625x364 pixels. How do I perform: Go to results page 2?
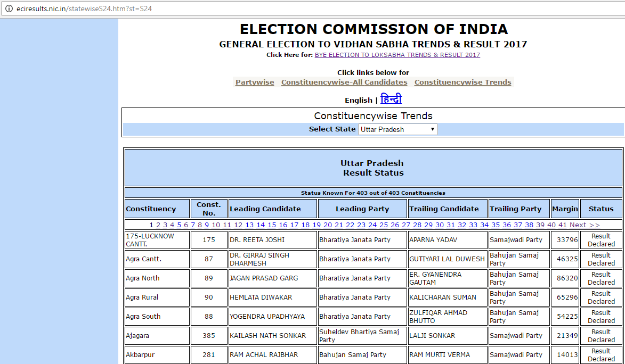[x=158, y=225]
